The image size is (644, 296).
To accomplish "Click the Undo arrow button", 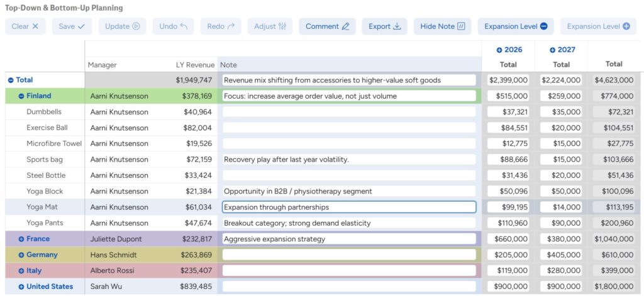I will point(173,26).
